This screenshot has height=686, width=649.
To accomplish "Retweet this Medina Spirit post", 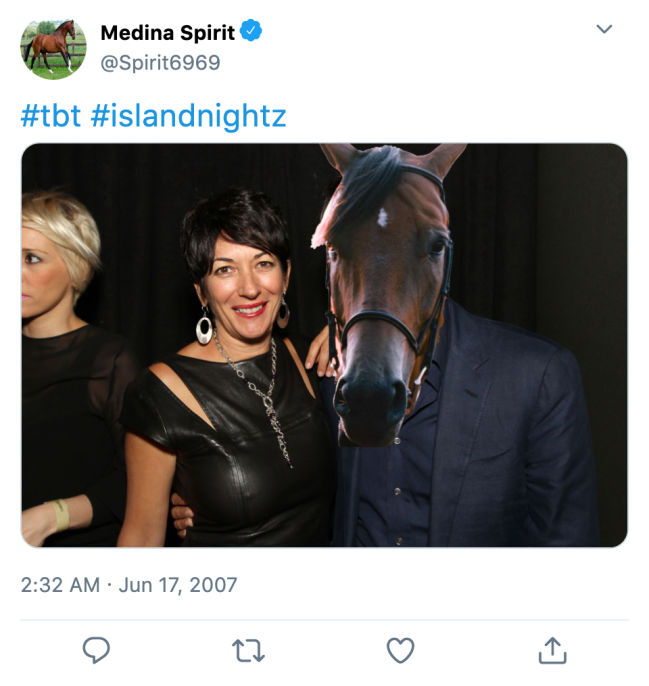I will pos(248,651).
